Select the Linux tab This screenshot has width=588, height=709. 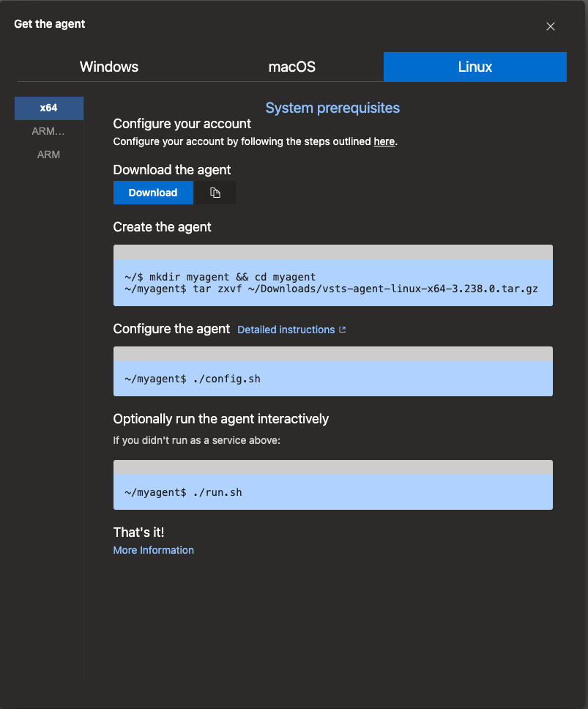point(475,67)
